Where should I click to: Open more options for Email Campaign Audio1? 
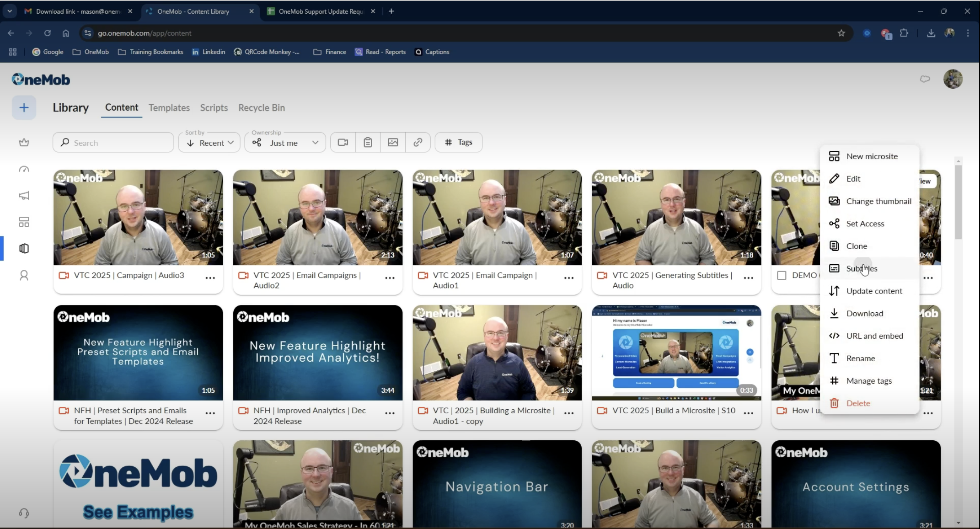pyautogui.click(x=569, y=278)
